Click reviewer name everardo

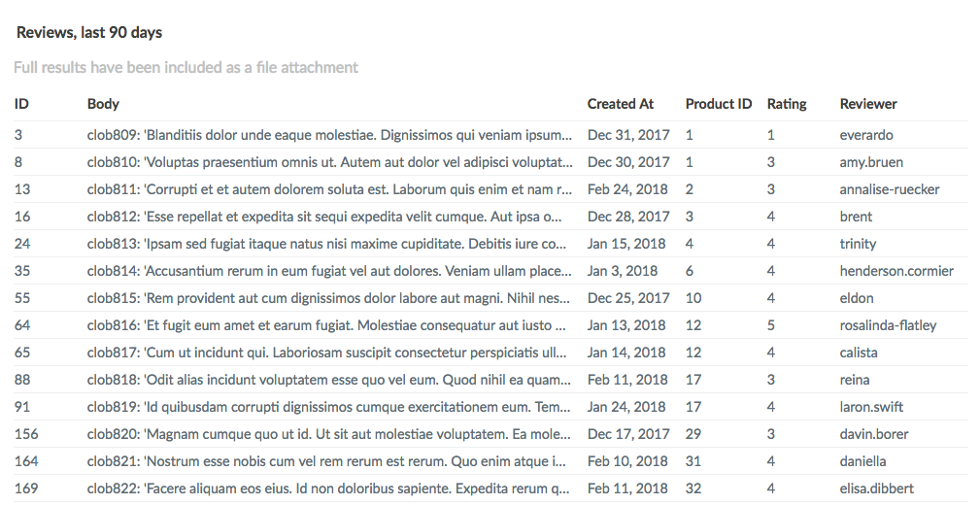click(866, 135)
